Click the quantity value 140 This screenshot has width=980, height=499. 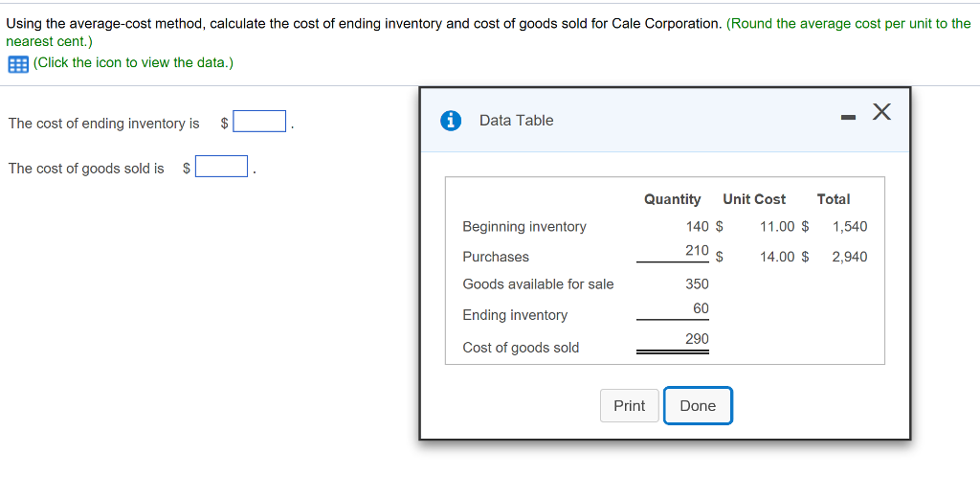[697, 226]
